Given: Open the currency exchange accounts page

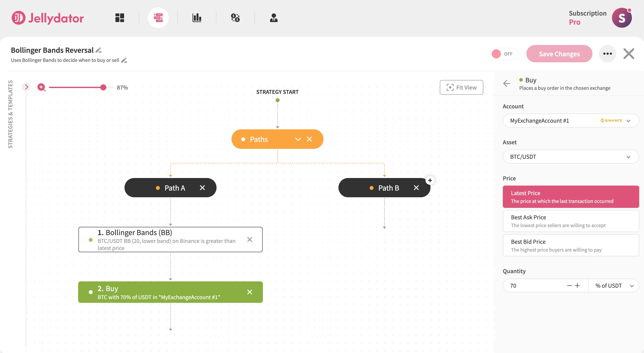Looking at the screenshot, I should [x=235, y=18].
